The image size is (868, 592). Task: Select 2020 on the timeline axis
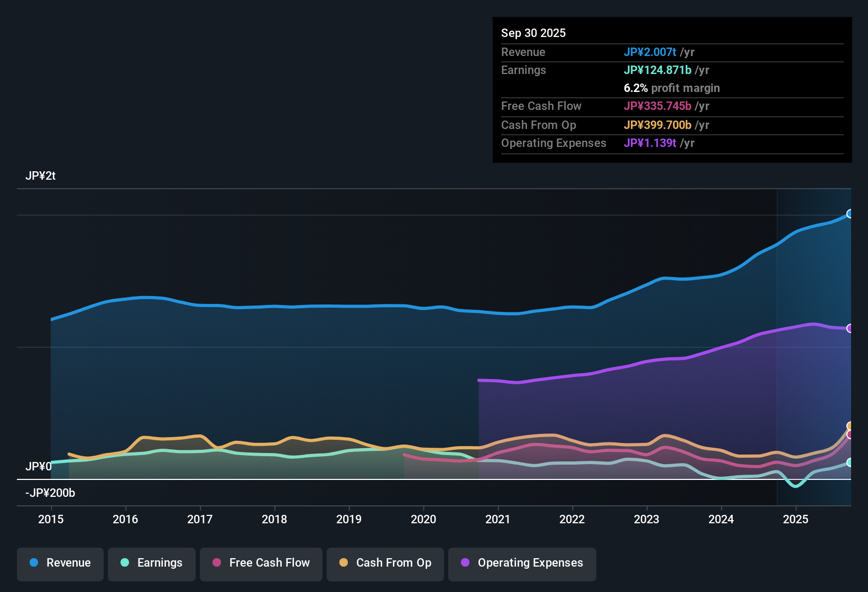(423, 520)
